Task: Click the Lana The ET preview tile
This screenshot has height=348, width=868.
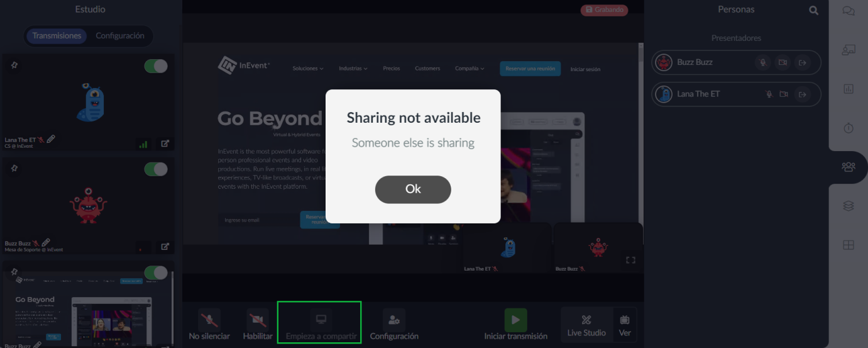Action: [x=508, y=248]
